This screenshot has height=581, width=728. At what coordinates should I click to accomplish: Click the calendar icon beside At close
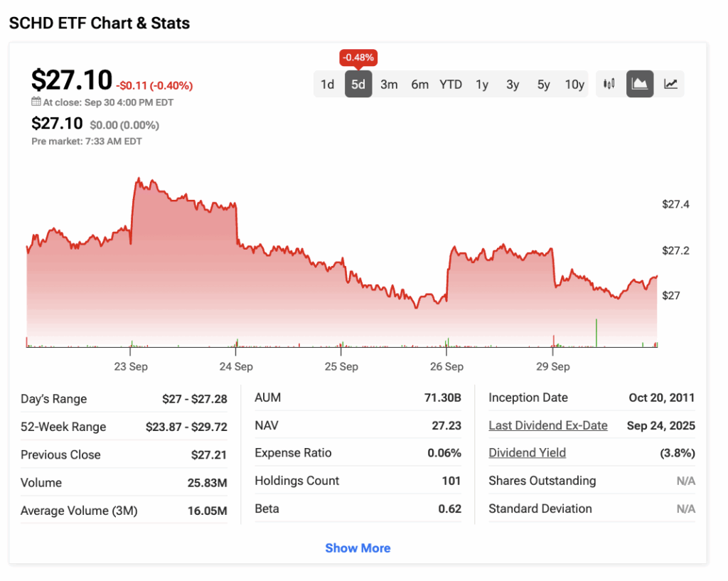[x=36, y=102]
